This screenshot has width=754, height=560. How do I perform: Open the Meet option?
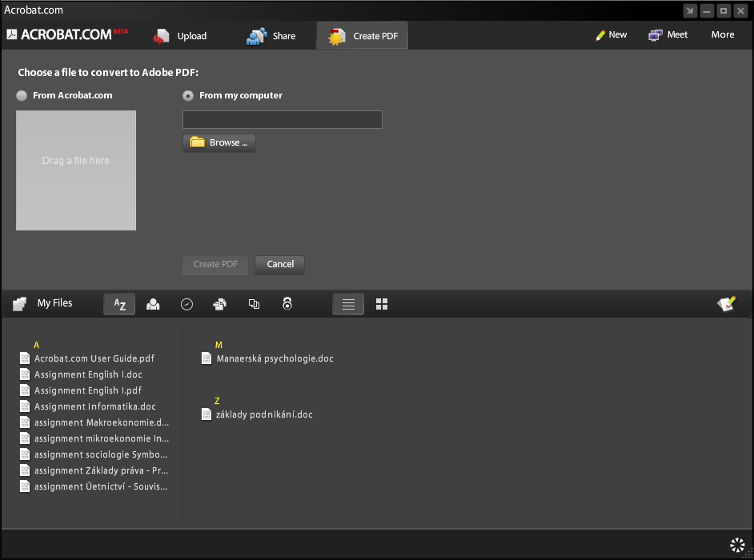pos(668,34)
